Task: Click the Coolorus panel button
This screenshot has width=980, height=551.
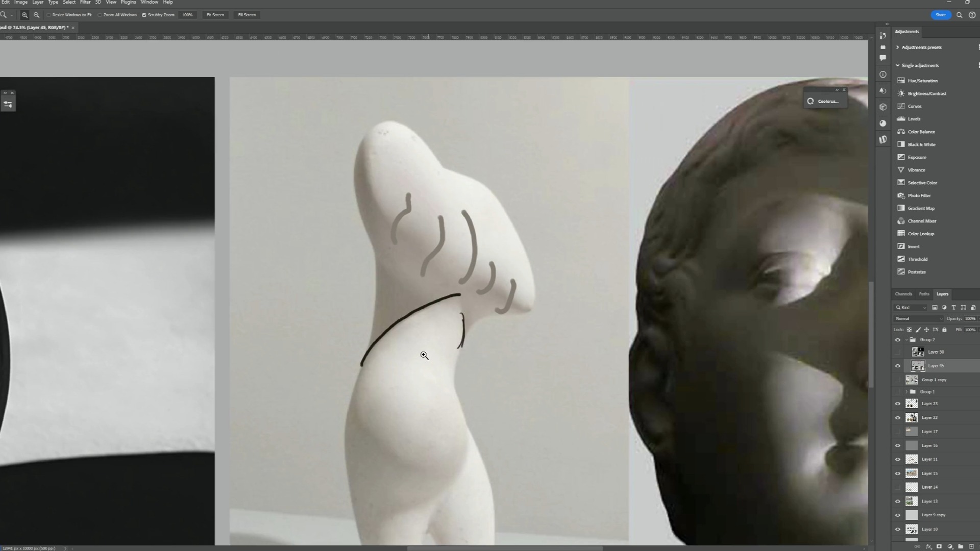Action: [824, 102]
